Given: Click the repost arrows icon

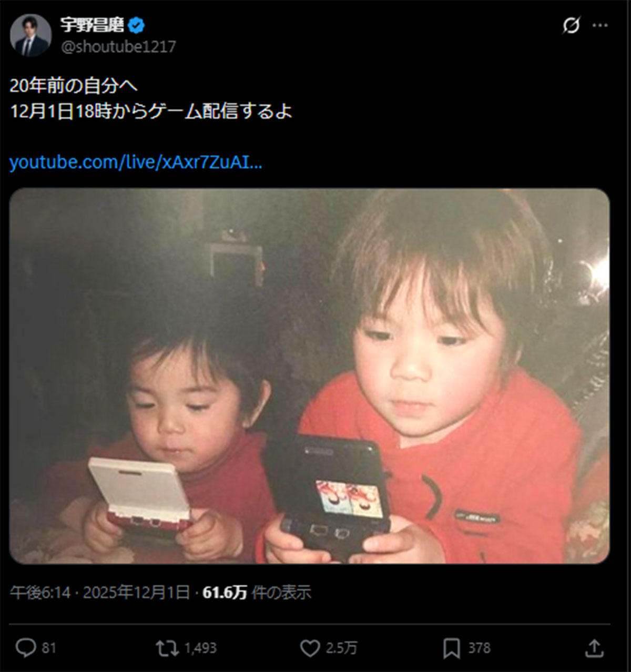Looking at the screenshot, I should click(x=167, y=648).
